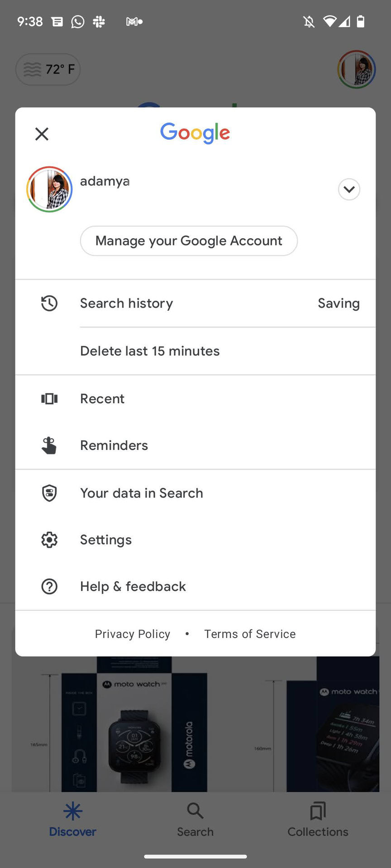Open Manage your Google Account

click(x=189, y=241)
